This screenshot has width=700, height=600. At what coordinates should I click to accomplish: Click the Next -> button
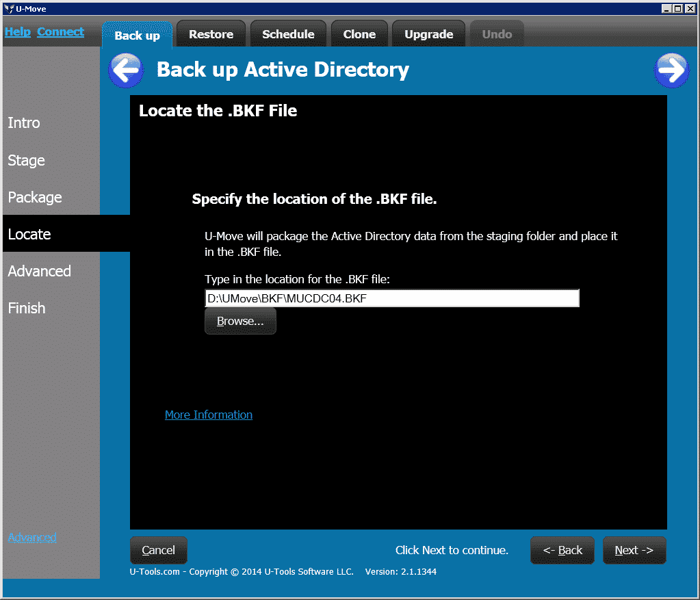(634, 550)
